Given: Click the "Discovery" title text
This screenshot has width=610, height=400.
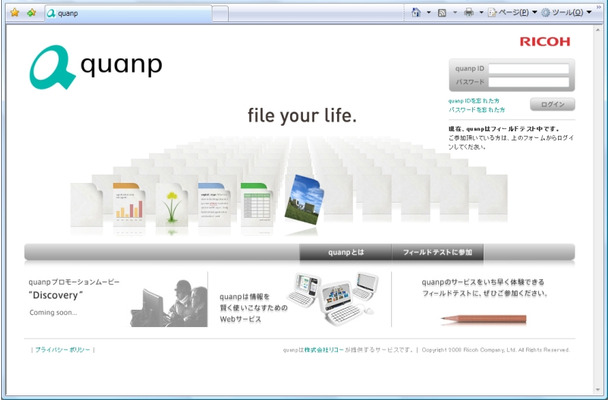Looking at the screenshot, I should tap(56, 295).
